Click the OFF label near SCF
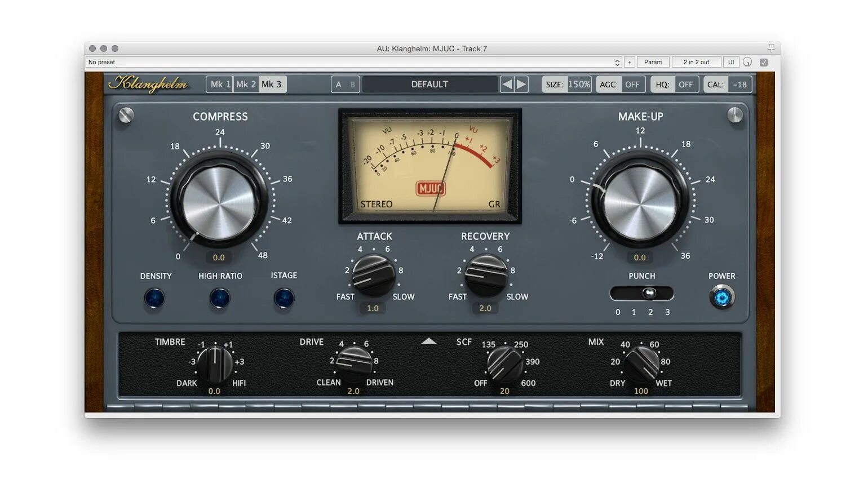 (480, 383)
